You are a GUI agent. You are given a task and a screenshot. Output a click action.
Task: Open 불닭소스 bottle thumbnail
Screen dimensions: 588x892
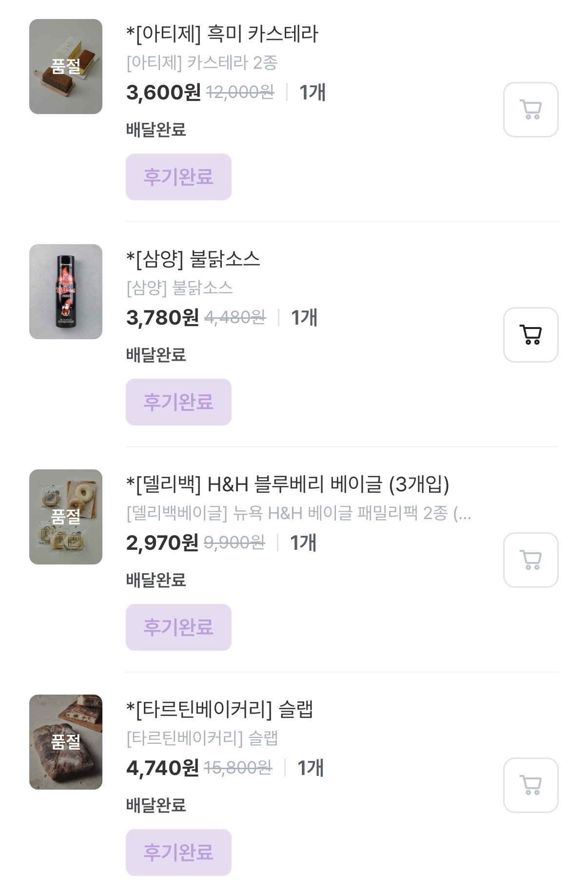[66, 291]
